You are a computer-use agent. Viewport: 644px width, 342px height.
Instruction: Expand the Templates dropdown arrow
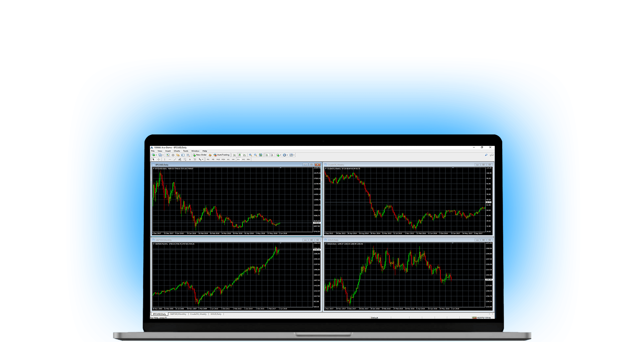coord(294,155)
